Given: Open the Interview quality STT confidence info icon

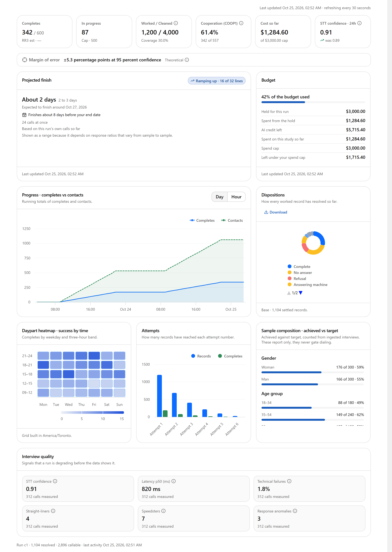Looking at the screenshot, I should [55, 481].
